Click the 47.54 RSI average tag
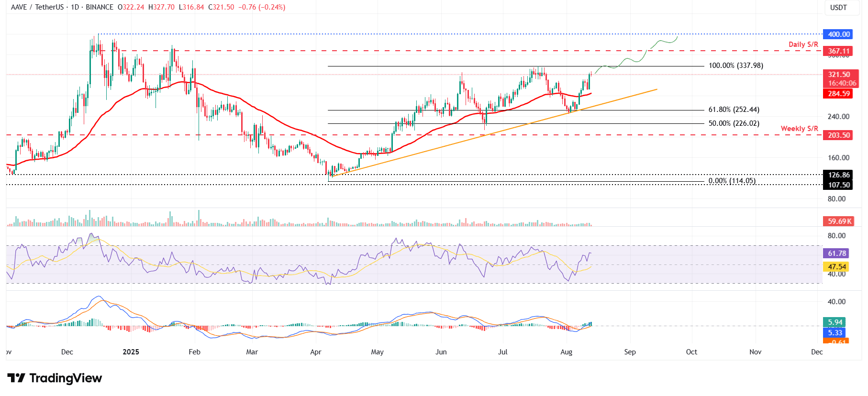 pos(837,267)
